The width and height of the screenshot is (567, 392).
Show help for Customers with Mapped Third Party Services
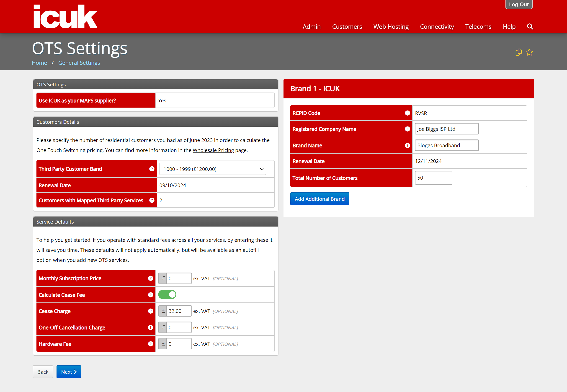click(x=152, y=200)
